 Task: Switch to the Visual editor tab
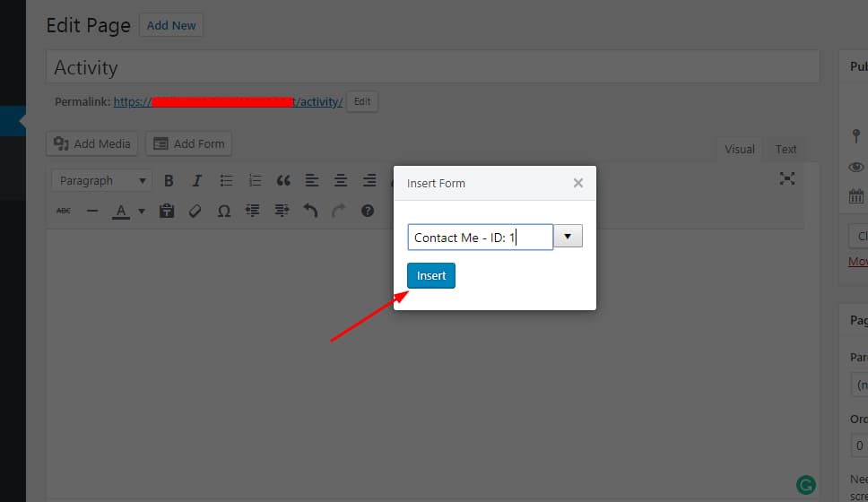(x=739, y=149)
